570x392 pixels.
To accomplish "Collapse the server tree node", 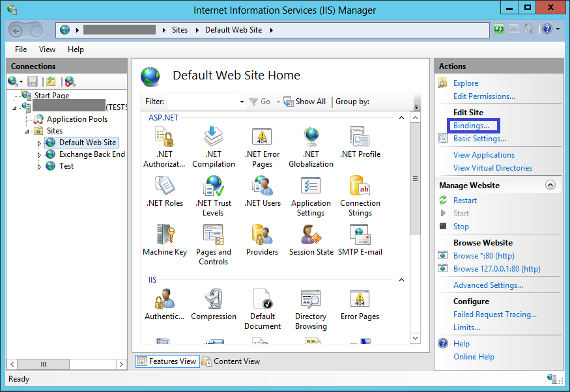I will pos(14,108).
